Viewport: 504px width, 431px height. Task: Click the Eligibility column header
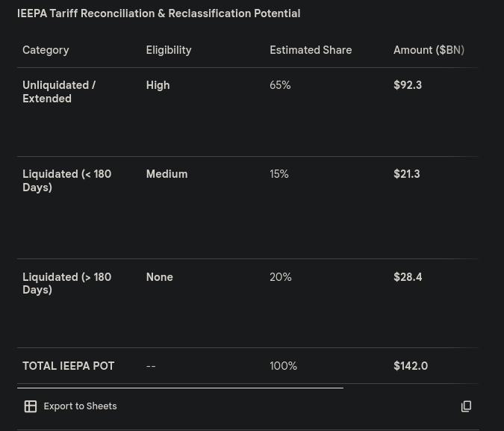[x=169, y=50]
